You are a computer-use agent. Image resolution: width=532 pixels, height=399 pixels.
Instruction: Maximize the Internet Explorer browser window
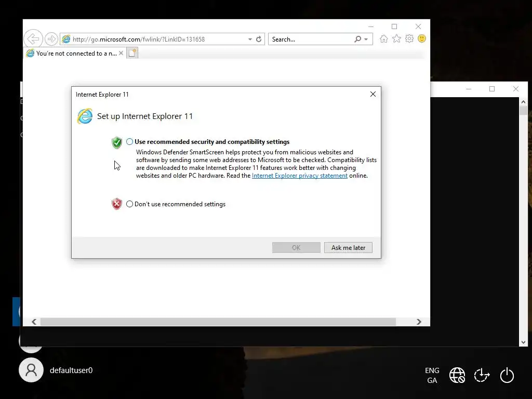pyautogui.click(x=394, y=26)
